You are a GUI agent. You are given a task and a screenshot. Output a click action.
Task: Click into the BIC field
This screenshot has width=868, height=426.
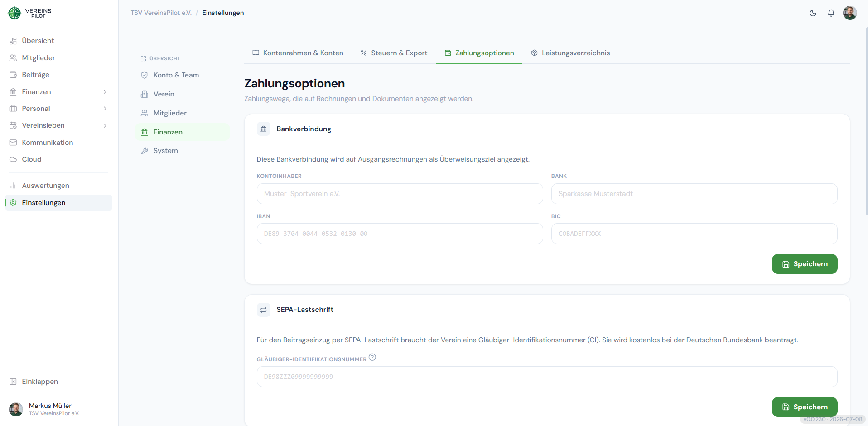[694, 234]
